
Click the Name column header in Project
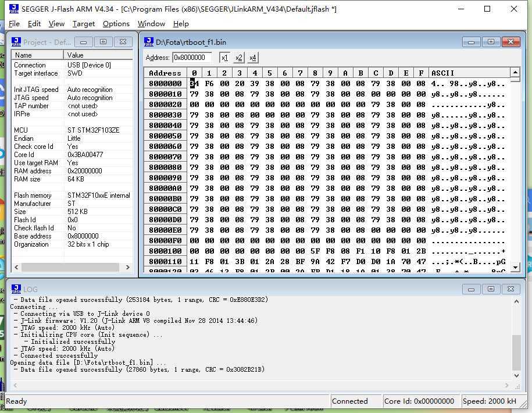pos(37,55)
